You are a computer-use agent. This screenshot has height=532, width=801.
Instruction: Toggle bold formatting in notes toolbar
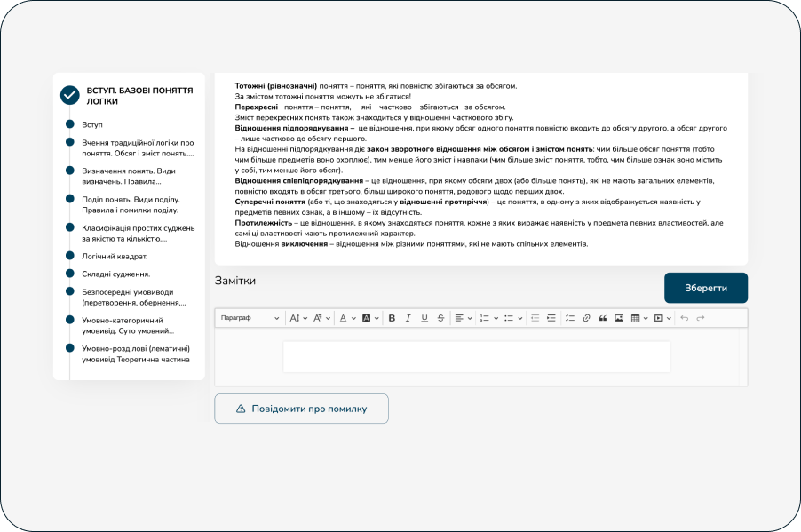(x=391, y=318)
